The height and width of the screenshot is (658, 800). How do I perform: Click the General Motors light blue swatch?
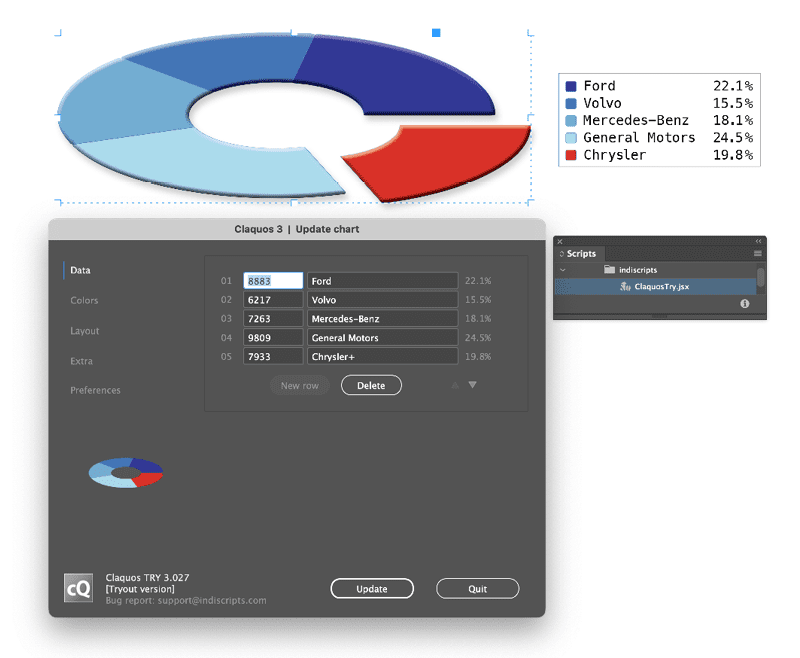pos(571,138)
